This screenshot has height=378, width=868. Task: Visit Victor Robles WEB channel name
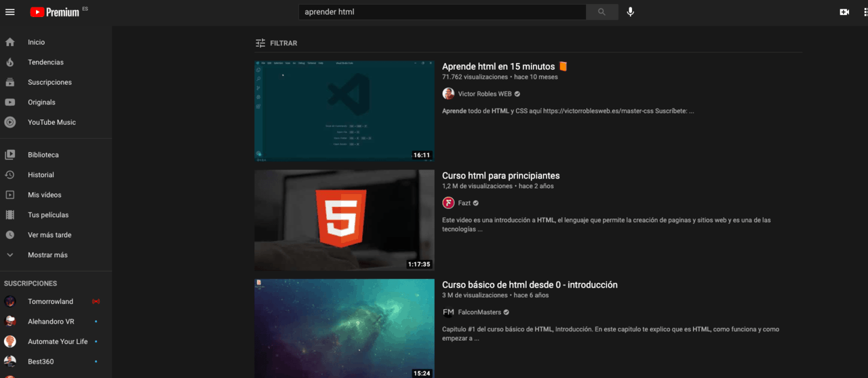pyautogui.click(x=485, y=94)
